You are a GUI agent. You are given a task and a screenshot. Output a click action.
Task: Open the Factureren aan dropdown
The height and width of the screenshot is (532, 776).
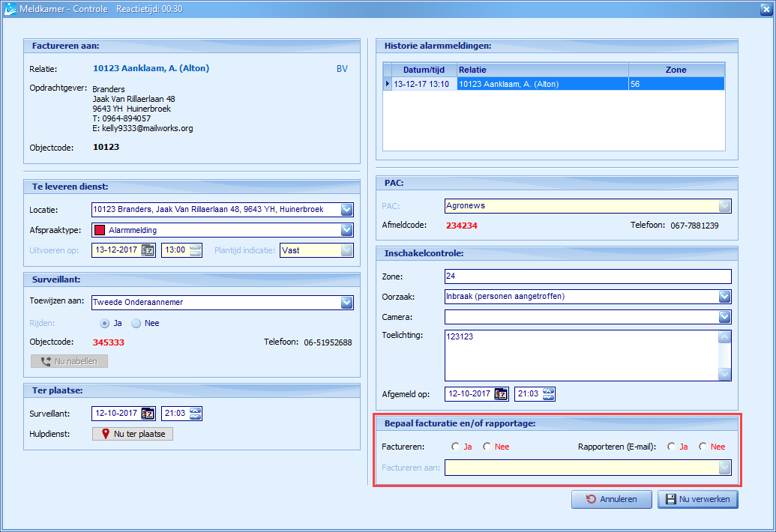[x=724, y=468]
